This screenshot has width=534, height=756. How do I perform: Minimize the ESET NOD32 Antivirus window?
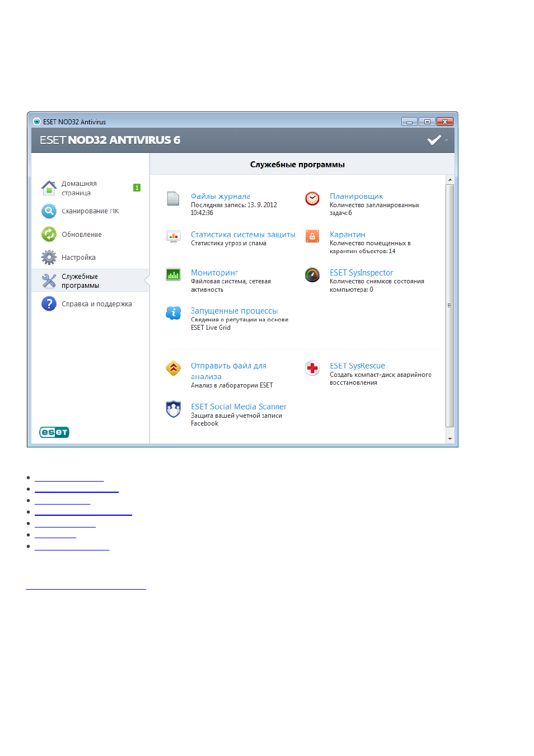pos(409,122)
